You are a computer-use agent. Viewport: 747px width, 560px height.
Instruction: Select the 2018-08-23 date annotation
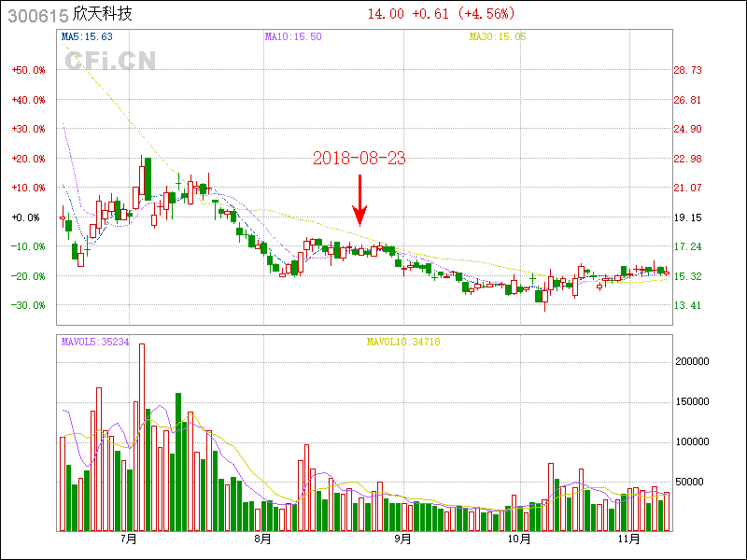coord(359,159)
